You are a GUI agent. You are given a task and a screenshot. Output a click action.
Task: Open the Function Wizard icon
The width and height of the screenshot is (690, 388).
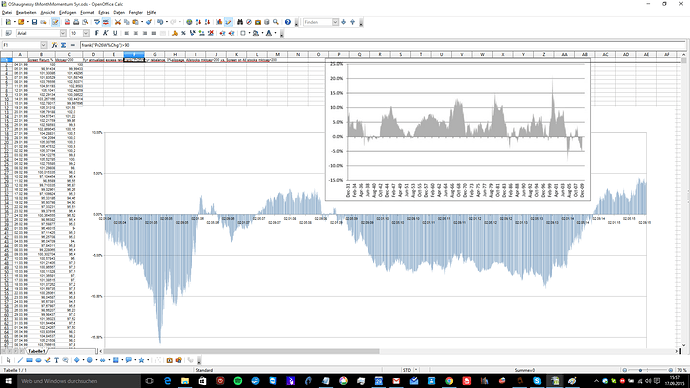(x=55, y=45)
